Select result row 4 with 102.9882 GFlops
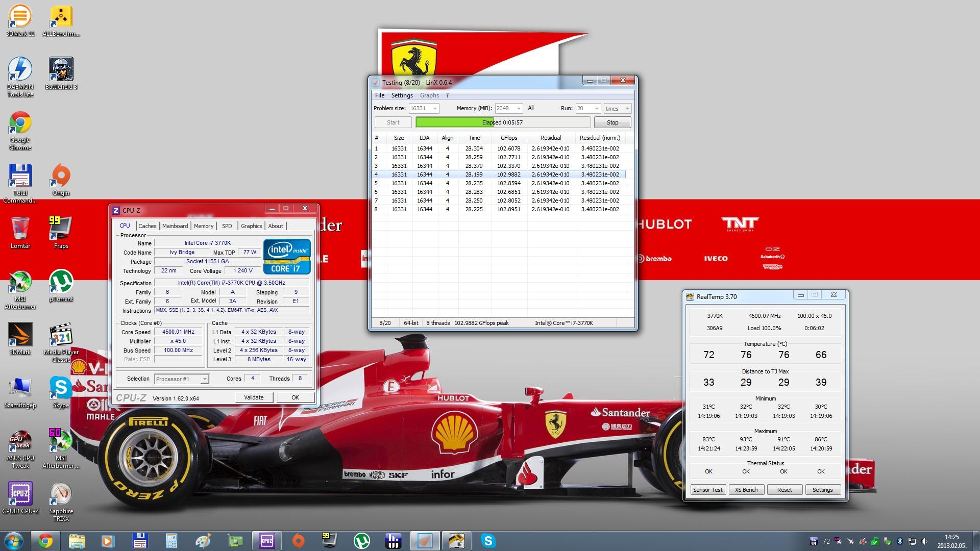The width and height of the screenshot is (980, 551). (499, 174)
